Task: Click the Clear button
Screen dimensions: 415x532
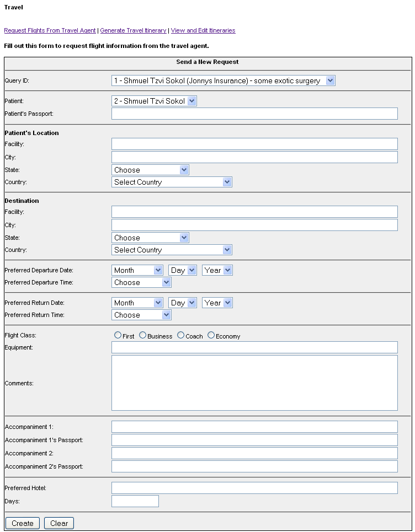Action: pos(59,523)
